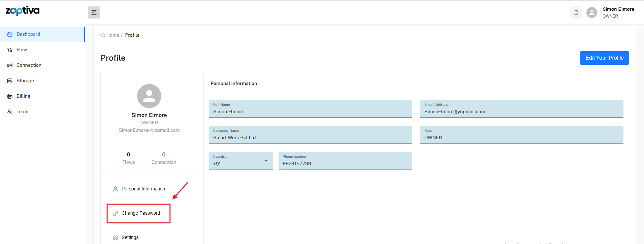Select Storage from the sidebar
This screenshot has height=244, width=644.
25,81
